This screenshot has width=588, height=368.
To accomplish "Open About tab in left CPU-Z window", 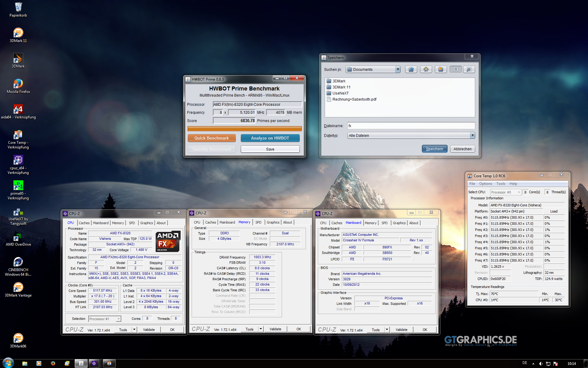I will click(161, 223).
